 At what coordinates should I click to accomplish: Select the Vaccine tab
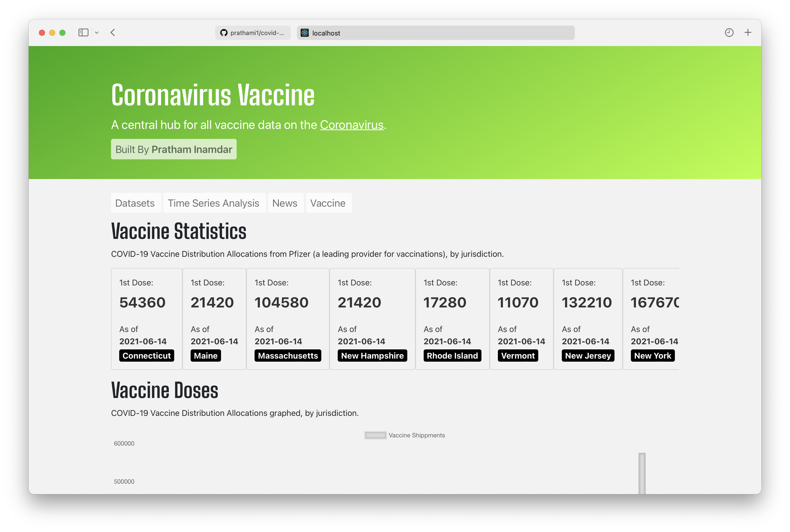[x=328, y=203]
